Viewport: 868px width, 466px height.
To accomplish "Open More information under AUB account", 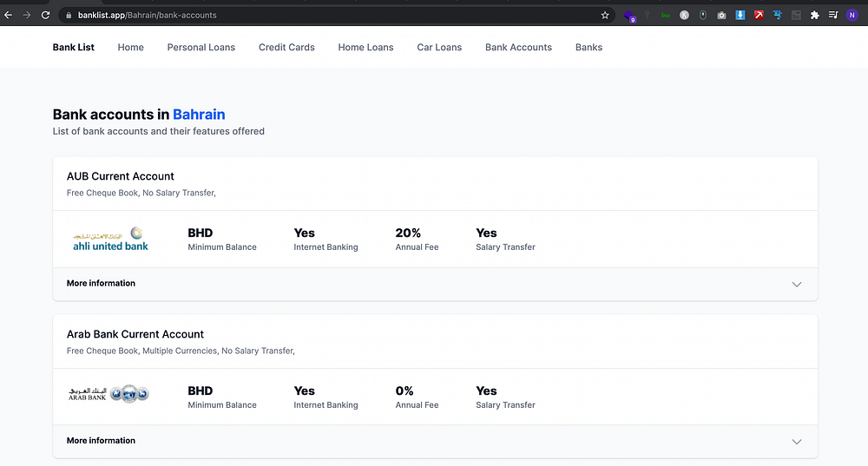I will point(101,283).
